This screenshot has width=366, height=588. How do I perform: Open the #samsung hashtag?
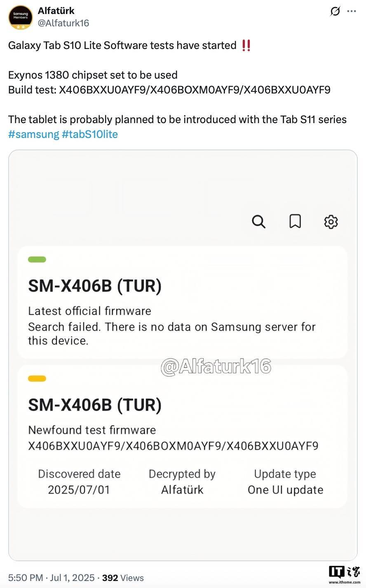pyautogui.click(x=34, y=134)
